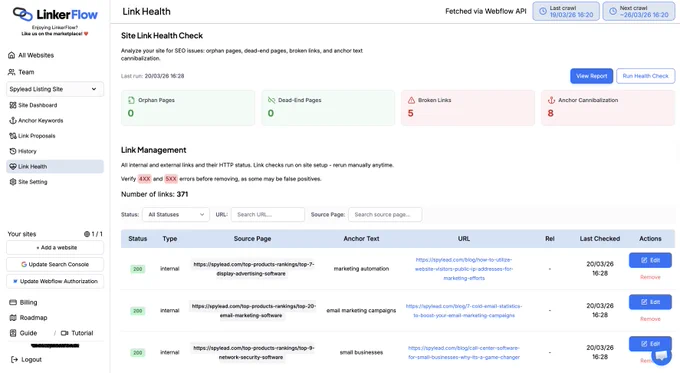This screenshot has width=680, height=373.
Task: Click the Status column header
Action: [x=137, y=239]
